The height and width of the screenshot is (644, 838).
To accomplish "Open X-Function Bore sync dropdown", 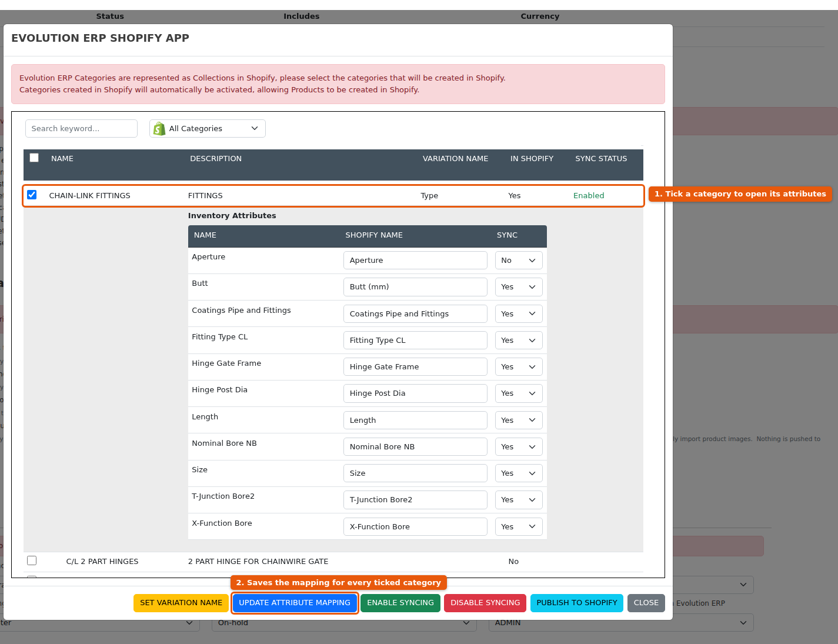I will (x=519, y=527).
